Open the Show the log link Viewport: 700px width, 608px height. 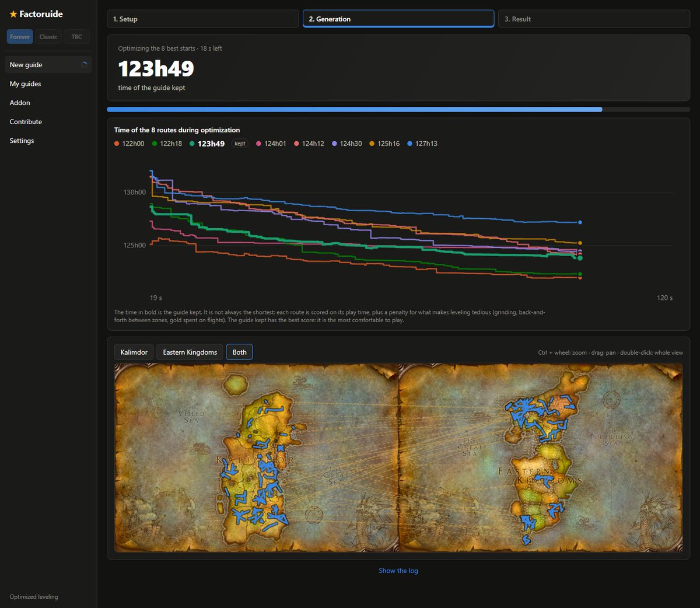point(398,571)
